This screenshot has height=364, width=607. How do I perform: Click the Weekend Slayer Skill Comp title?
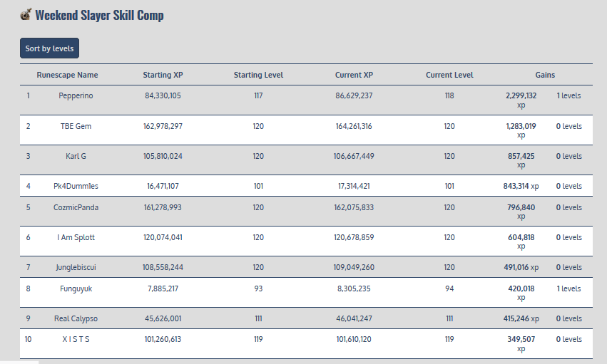coord(99,15)
